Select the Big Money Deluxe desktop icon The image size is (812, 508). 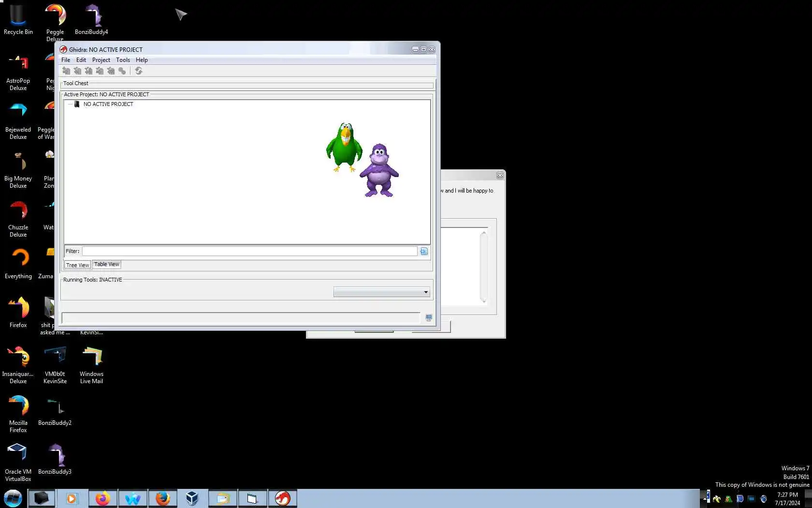18,170
